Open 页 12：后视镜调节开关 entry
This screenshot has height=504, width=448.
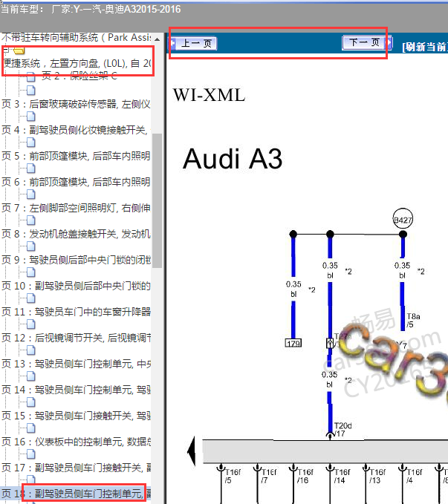coord(76,338)
